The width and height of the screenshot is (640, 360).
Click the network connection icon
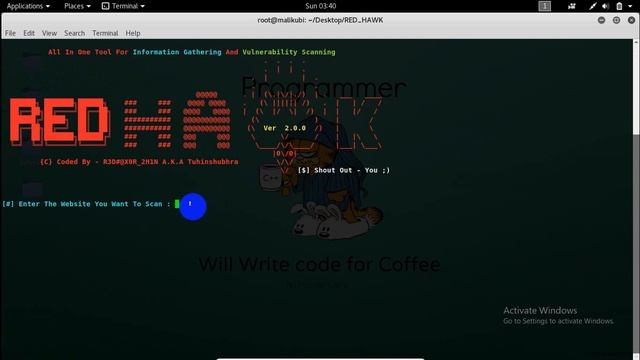coord(593,6)
